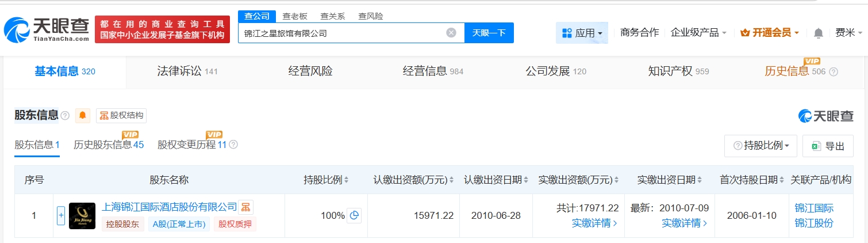Expand the 企业级产品 menu
Viewport: 868px width, 243px height.
click(698, 33)
